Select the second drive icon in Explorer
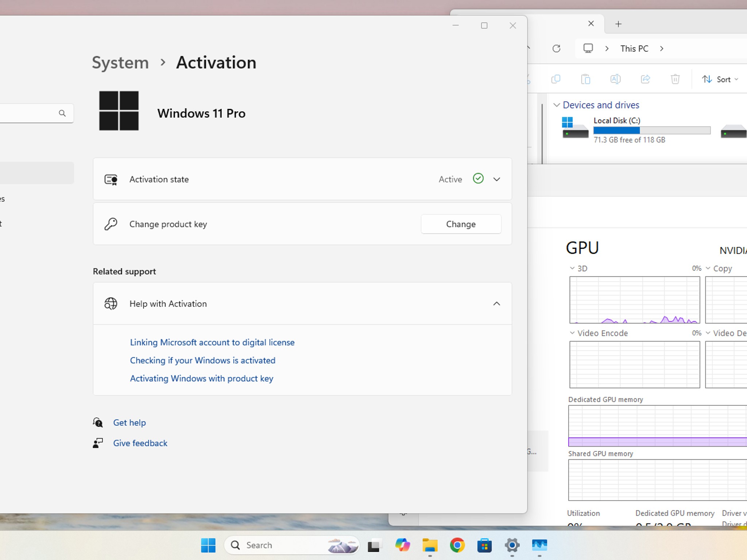The height and width of the screenshot is (560, 747). coord(734,131)
